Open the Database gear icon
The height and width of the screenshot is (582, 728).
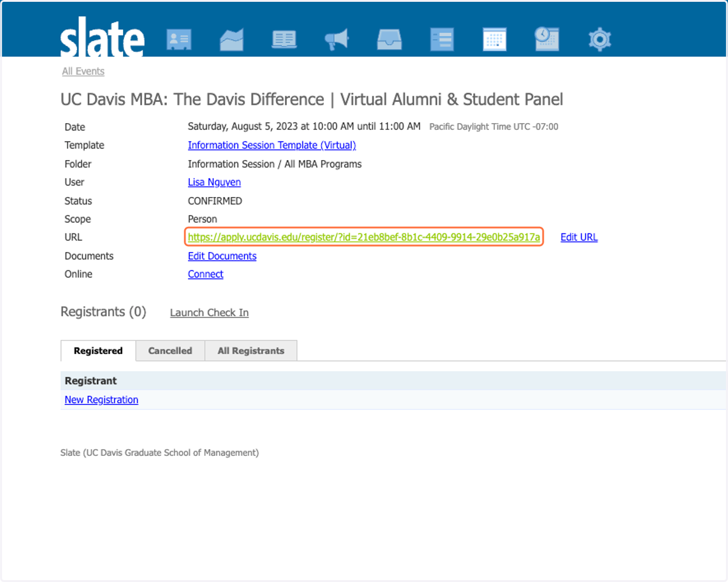599,40
